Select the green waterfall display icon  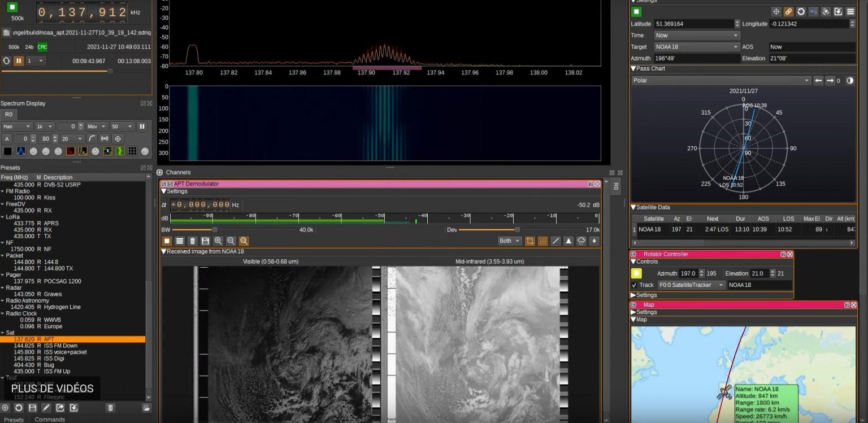120,151
